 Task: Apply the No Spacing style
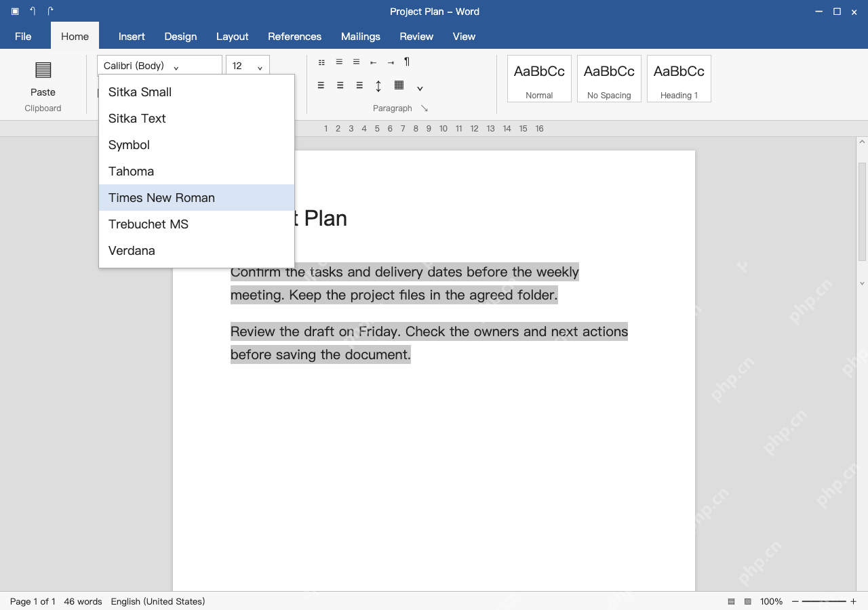click(x=609, y=79)
